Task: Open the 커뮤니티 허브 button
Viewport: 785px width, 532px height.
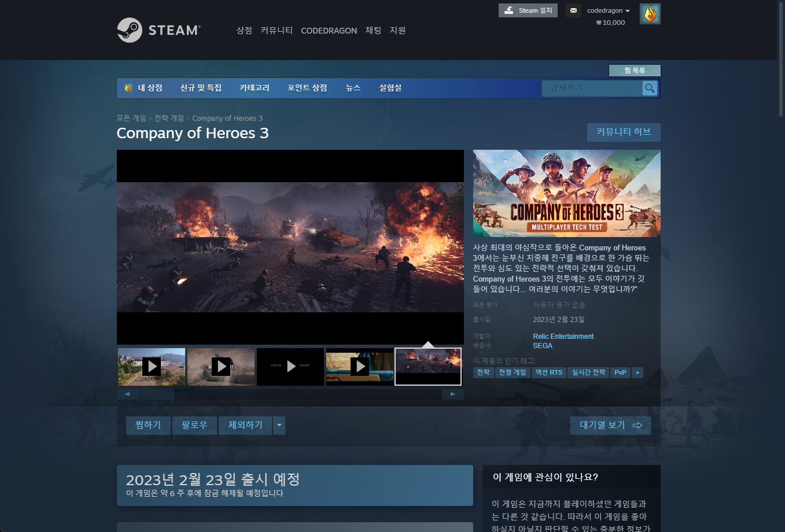Action: click(x=624, y=132)
